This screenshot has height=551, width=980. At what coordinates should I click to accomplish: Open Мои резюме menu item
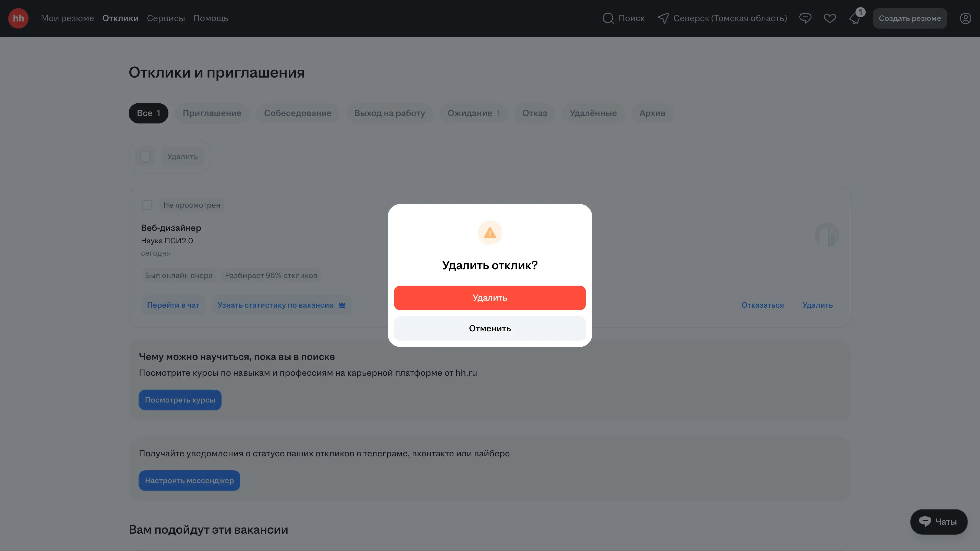pyautogui.click(x=67, y=18)
